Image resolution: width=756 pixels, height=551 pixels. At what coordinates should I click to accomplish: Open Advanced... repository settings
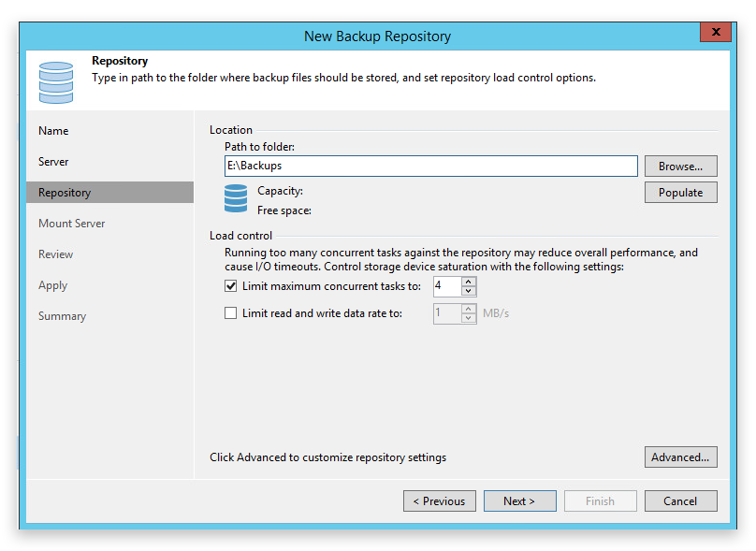[x=681, y=457]
